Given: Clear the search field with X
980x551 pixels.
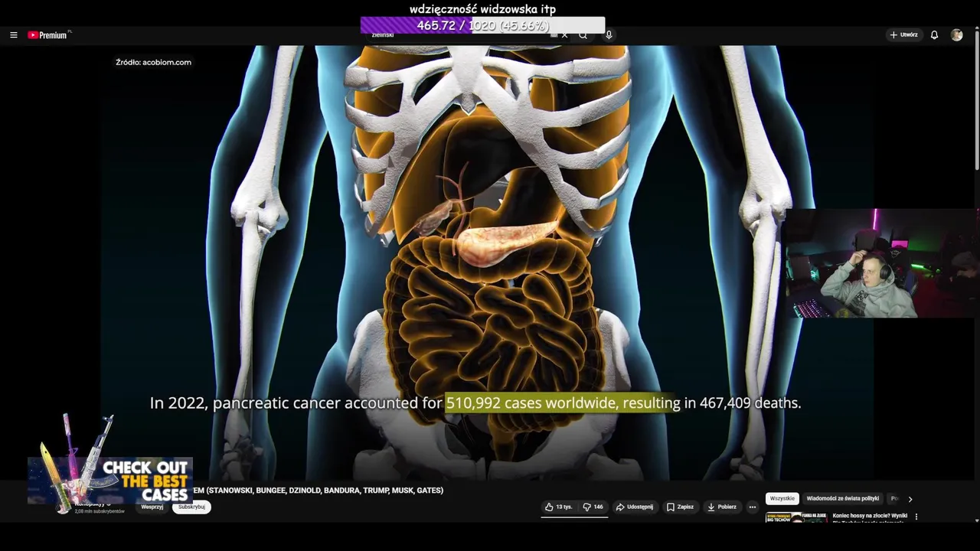Looking at the screenshot, I should tap(565, 35).
